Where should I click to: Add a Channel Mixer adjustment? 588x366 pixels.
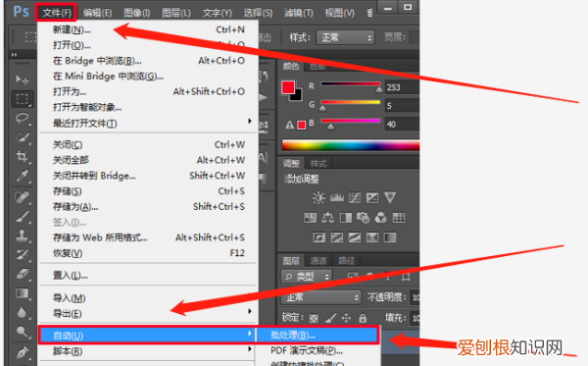click(380, 218)
